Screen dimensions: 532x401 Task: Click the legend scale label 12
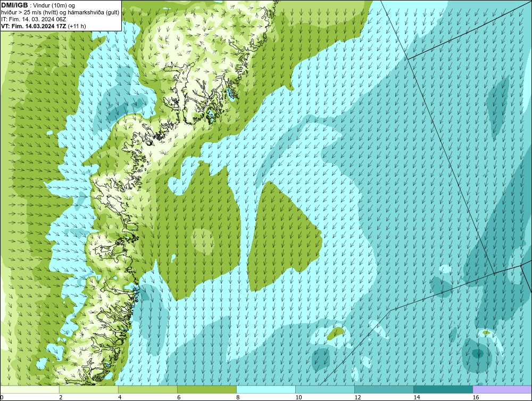click(x=358, y=397)
